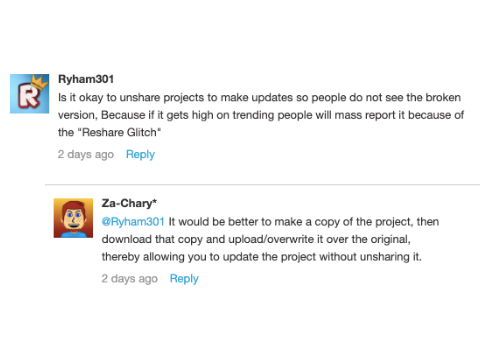480x360 pixels.
Task: Visit the Za-Chary* username profile
Action: pos(129,203)
